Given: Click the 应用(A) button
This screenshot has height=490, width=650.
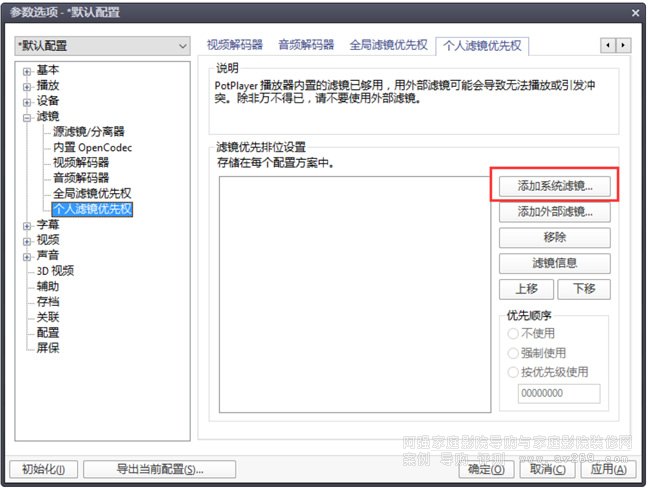Looking at the screenshot, I should pos(608,469).
